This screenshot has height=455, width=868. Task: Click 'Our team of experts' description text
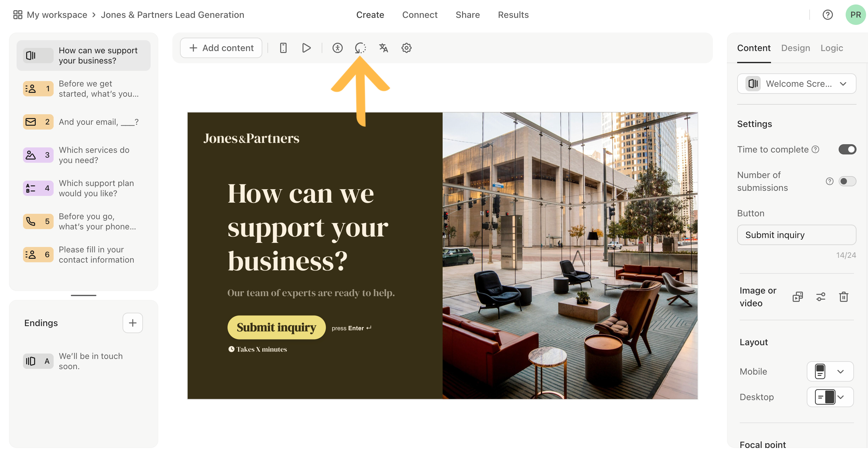[x=311, y=293]
